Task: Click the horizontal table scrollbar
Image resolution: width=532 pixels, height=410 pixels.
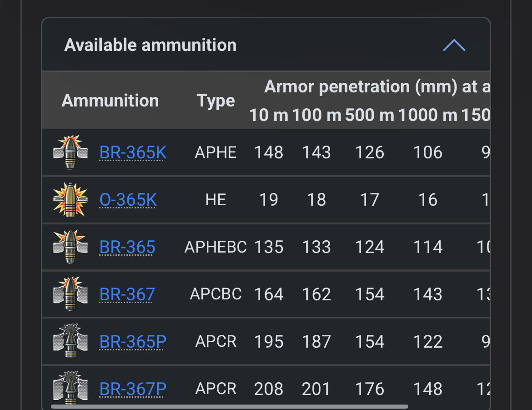Action: tap(230, 406)
